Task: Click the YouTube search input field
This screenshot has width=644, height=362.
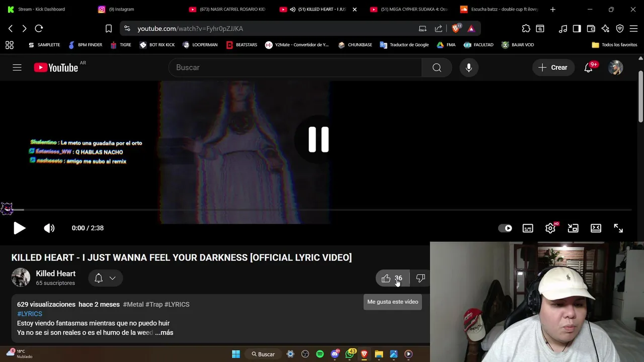Action: [295, 67]
